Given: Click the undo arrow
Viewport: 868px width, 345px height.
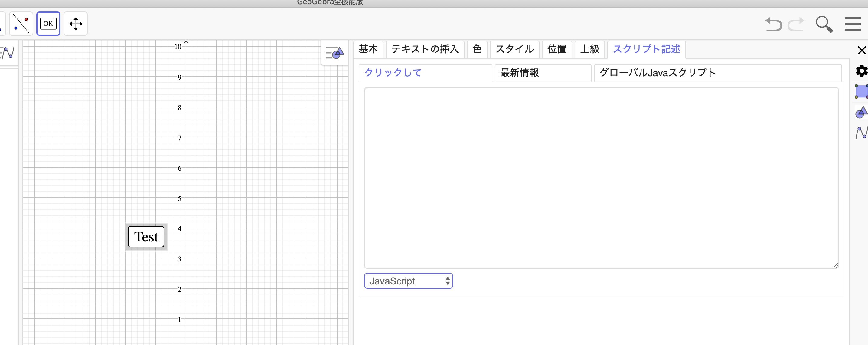Looking at the screenshot, I should tap(773, 24).
